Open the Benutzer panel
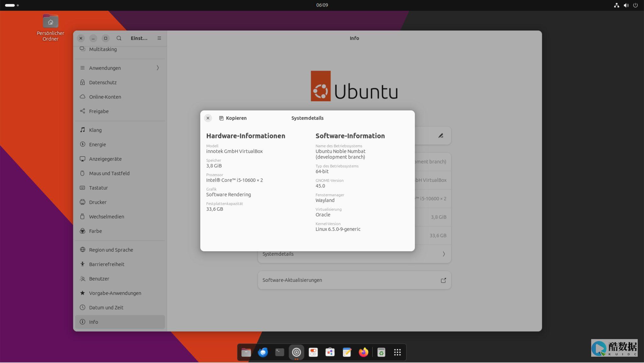Screen dimensions: 644x363 coord(120,279)
